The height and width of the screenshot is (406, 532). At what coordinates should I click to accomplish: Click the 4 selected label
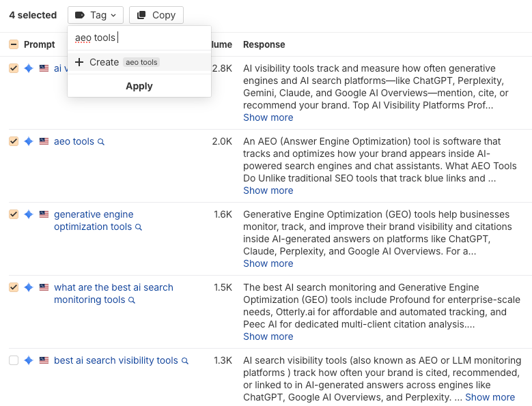[33, 15]
